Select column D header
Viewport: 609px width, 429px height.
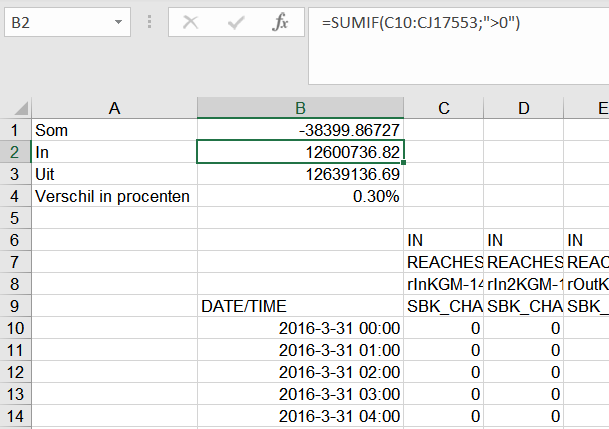pyautogui.click(x=524, y=108)
